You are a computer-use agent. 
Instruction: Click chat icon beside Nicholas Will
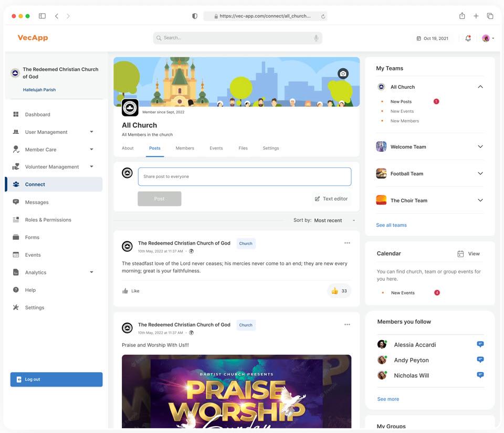480,375
